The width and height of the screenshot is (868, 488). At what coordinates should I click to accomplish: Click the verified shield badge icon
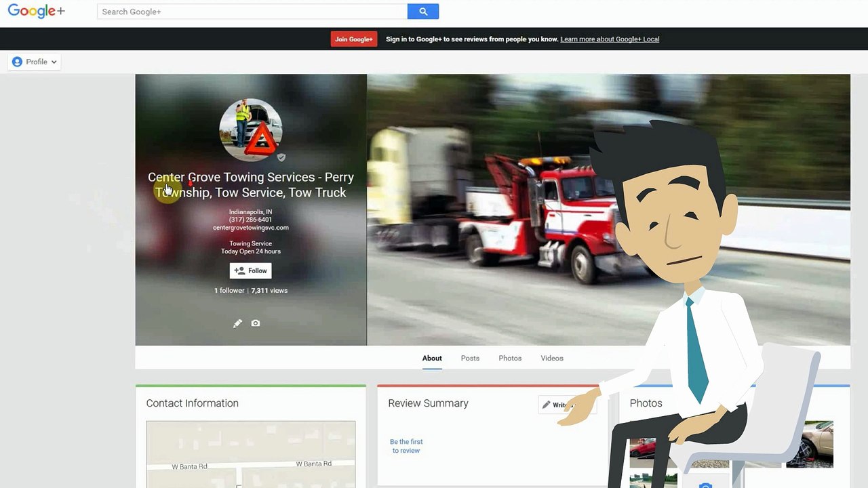pos(281,157)
